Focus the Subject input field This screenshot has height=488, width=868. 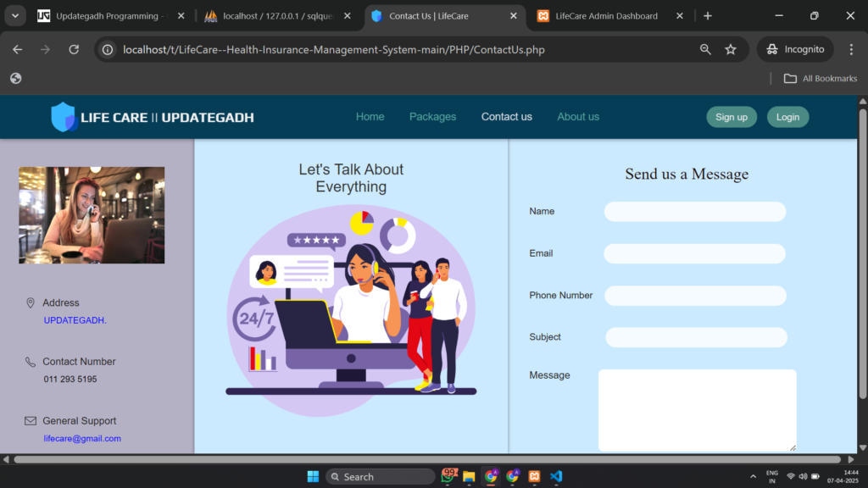tap(696, 337)
